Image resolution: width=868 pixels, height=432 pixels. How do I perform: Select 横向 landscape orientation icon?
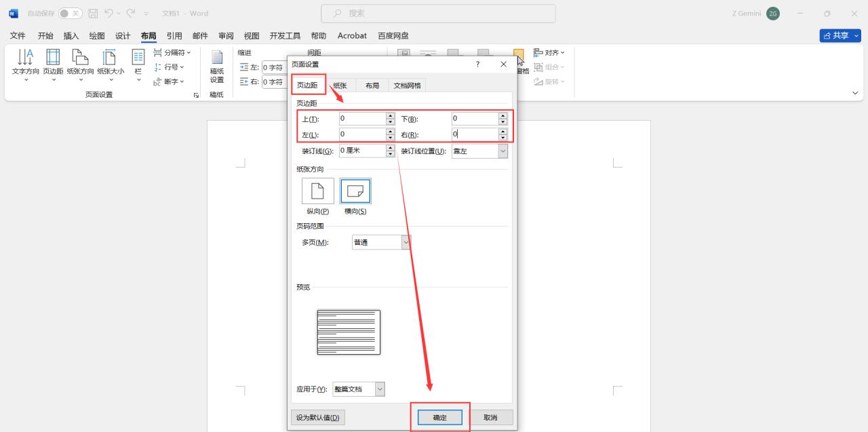click(355, 191)
